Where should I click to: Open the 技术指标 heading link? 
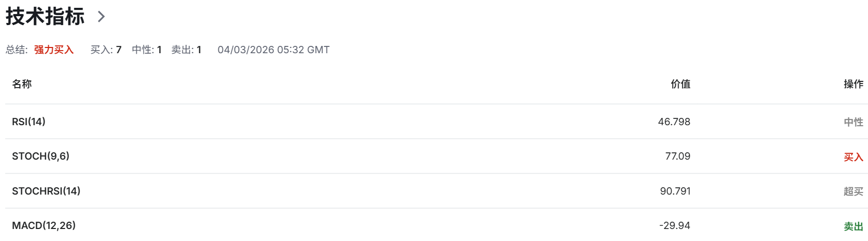[x=45, y=17]
